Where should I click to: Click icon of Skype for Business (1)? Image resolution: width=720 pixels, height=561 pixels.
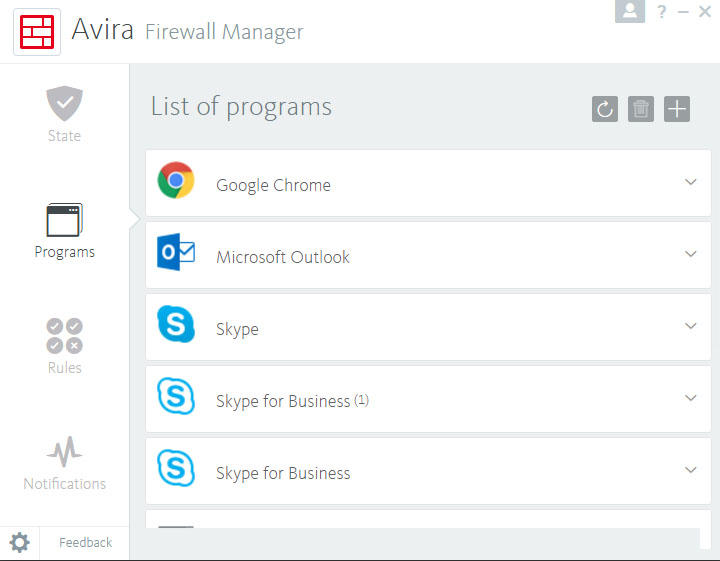(x=176, y=396)
